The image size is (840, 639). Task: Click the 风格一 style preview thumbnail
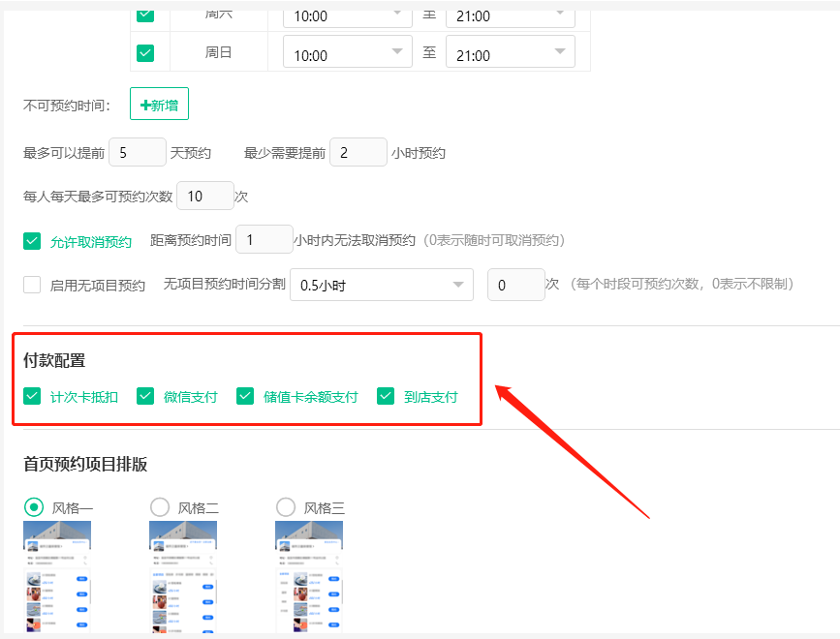pos(56,576)
